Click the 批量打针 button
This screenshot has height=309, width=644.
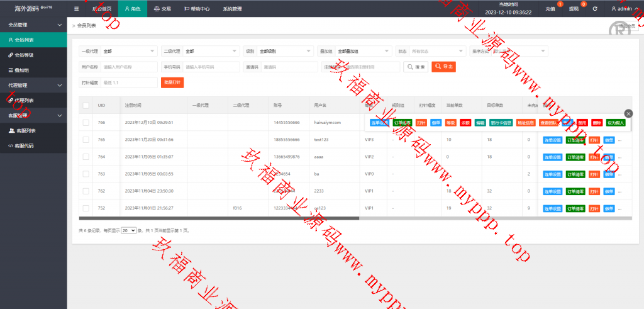coord(172,82)
